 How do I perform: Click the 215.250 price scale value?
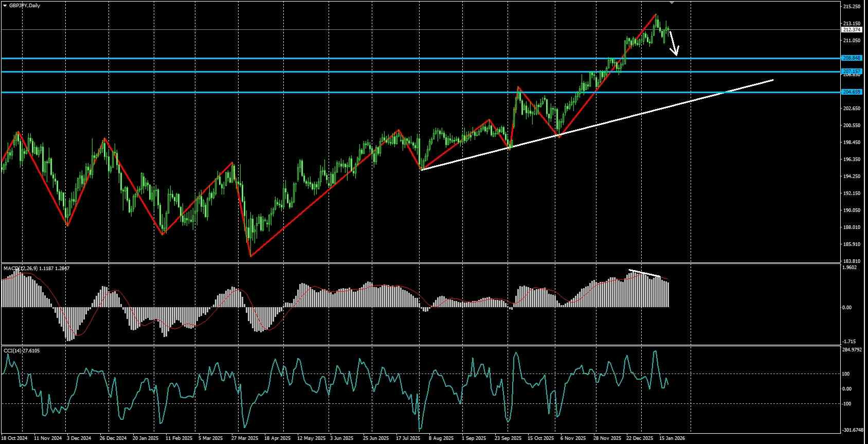852,6
